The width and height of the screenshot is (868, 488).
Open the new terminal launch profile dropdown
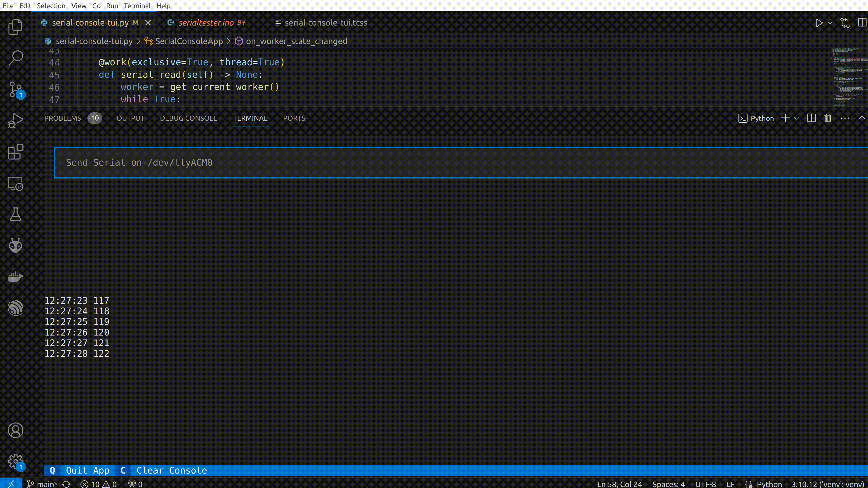coord(796,118)
